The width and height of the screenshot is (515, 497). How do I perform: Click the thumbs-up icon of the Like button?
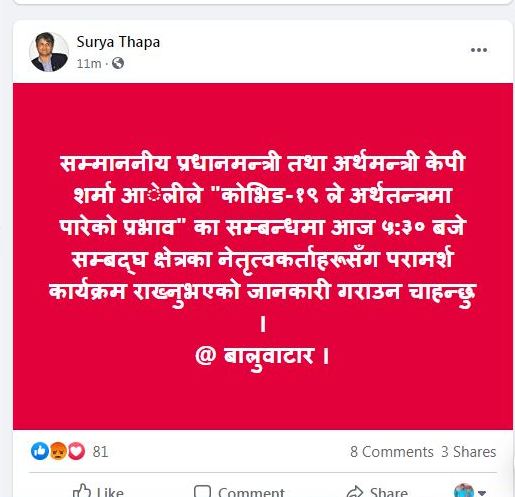coord(82,490)
